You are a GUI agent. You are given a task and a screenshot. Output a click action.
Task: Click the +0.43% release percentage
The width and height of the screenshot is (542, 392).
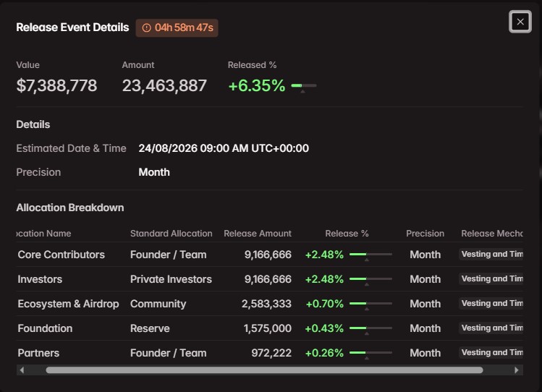click(x=324, y=328)
